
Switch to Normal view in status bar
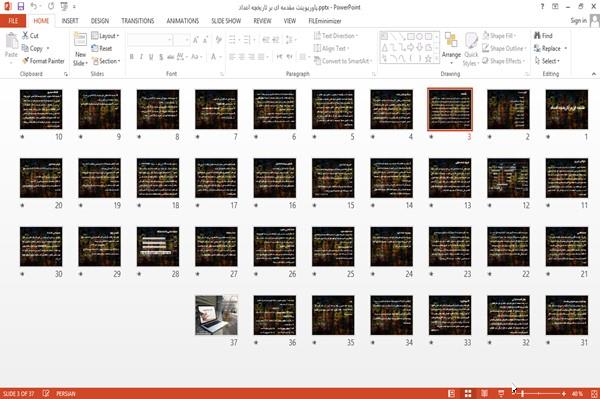point(452,393)
